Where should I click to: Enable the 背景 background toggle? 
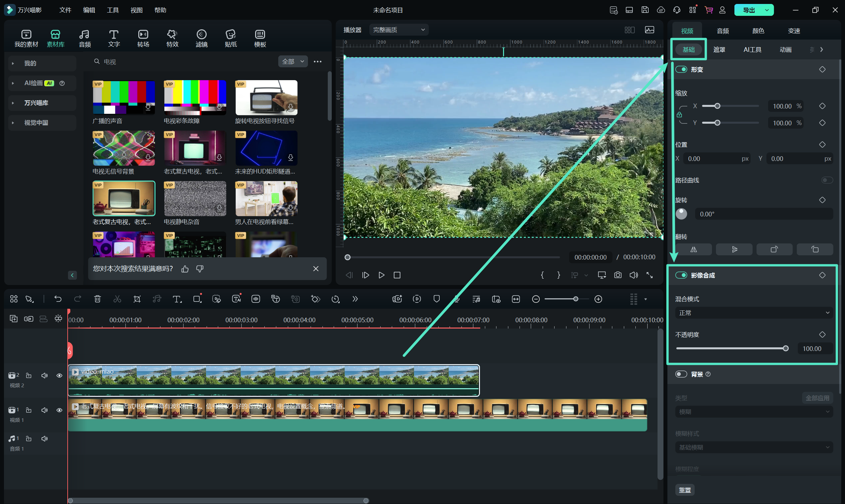tap(681, 374)
